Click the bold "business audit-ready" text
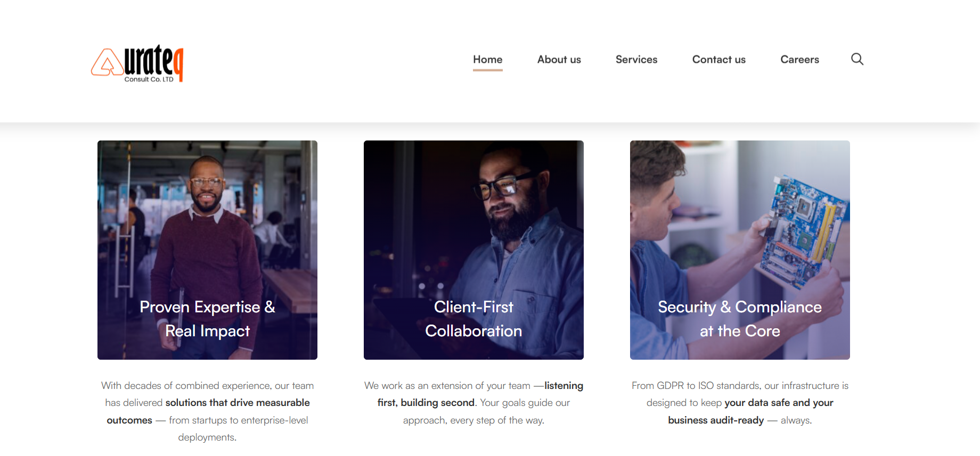980x456 pixels. (x=716, y=420)
